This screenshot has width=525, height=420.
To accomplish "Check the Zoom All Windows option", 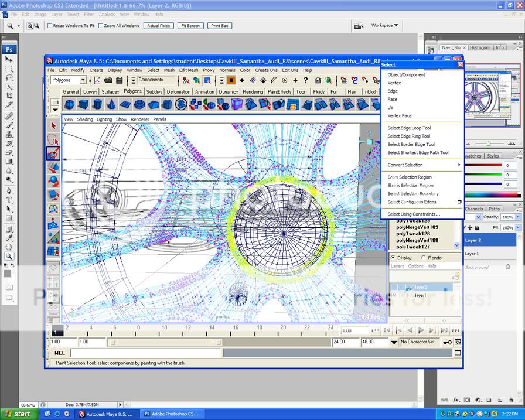I will [x=101, y=26].
